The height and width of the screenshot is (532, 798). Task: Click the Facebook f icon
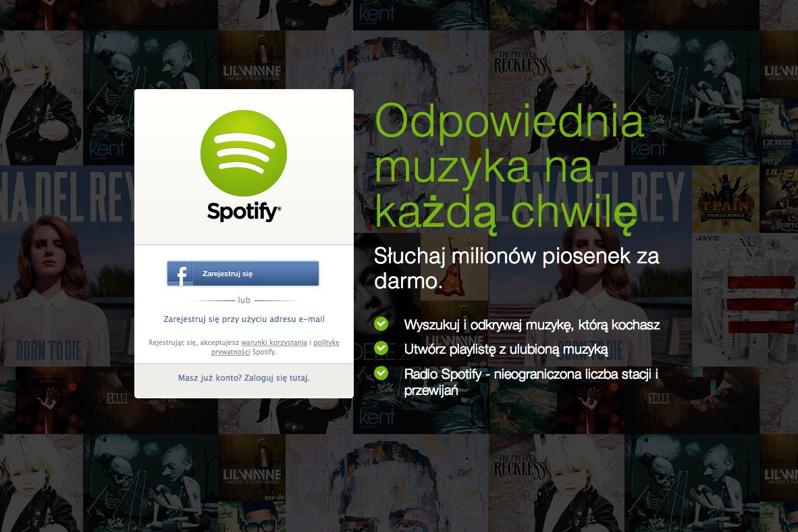coord(180,273)
